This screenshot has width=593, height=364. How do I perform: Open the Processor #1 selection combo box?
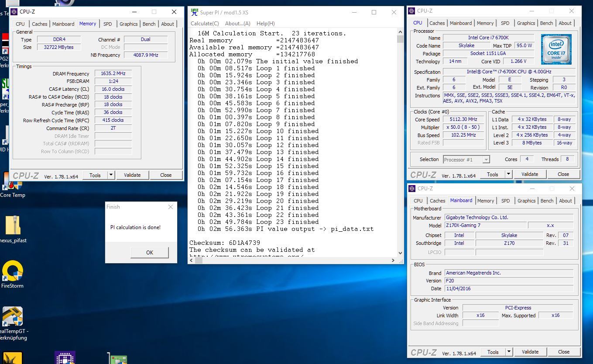click(x=466, y=160)
